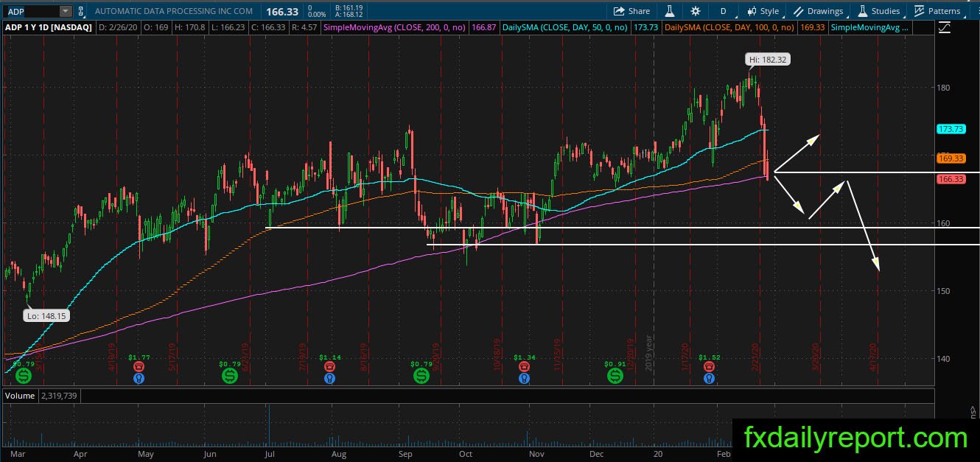Click the Volume panel label
This screenshot has width=980, height=462.
(20, 396)
